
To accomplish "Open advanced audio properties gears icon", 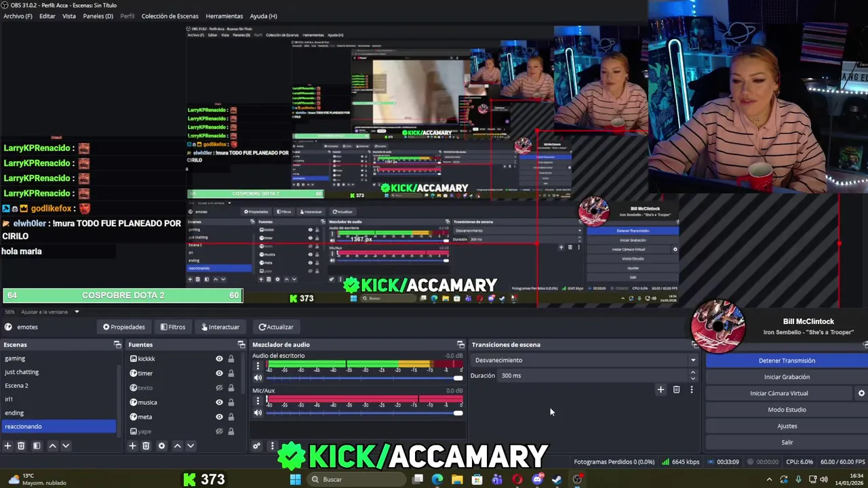I will point(256,446).
